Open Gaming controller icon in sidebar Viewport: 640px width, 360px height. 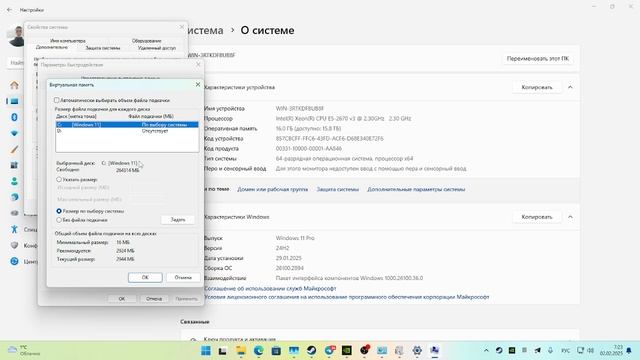14,213
